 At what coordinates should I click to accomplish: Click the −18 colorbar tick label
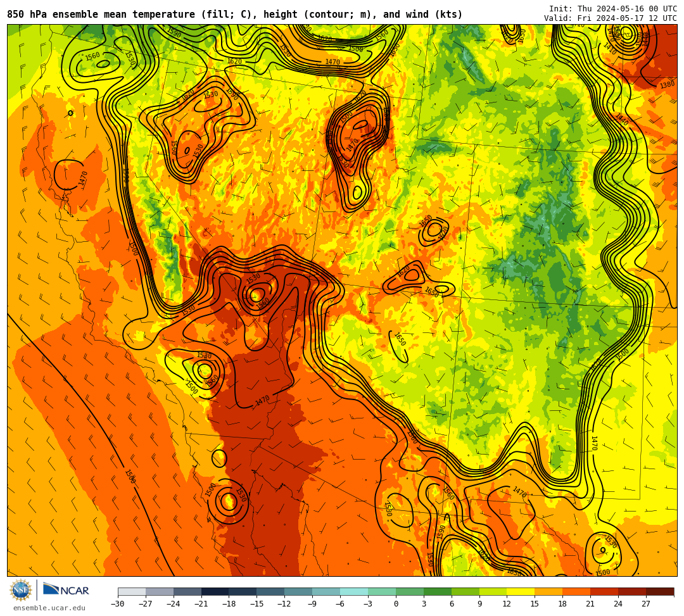click(x=229, y=604)
